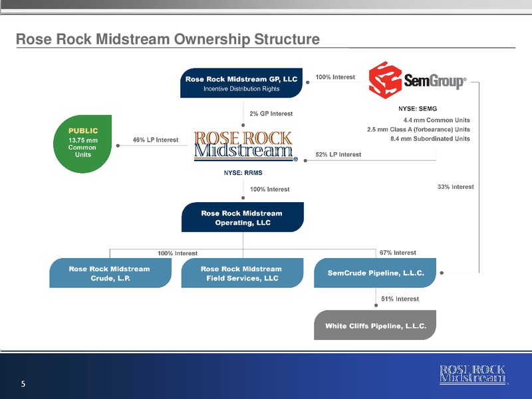This screenshot has width=532, height=399.
Task: Select the White Cliffs Pipeline, L.L.C. box
Action: tap(375, 325)
